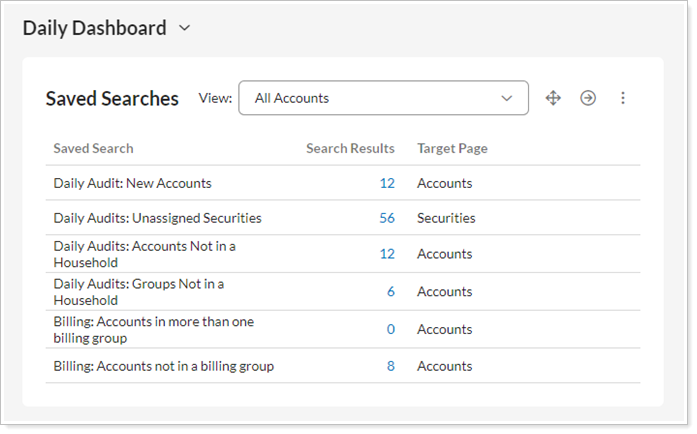This screenshot has height=434, width=697.
Task: Open the three-dot more options menu
Action: pos(623,98)
